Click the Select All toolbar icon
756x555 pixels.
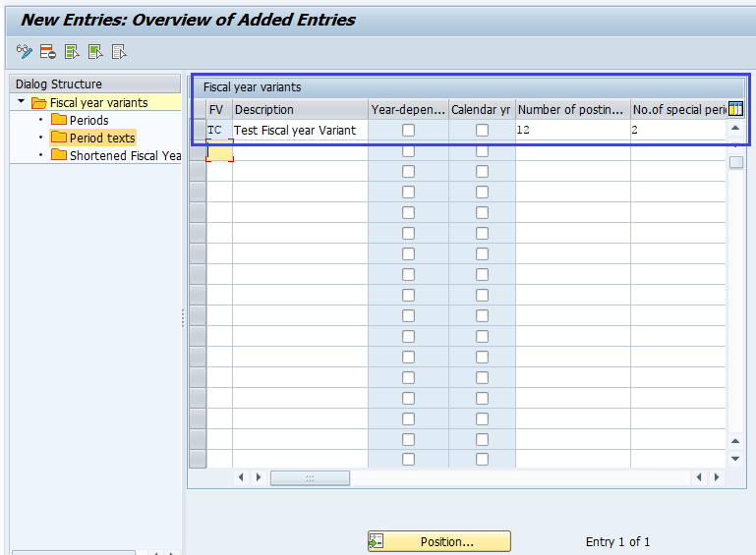pyautogui.click(x=72, y=52)
